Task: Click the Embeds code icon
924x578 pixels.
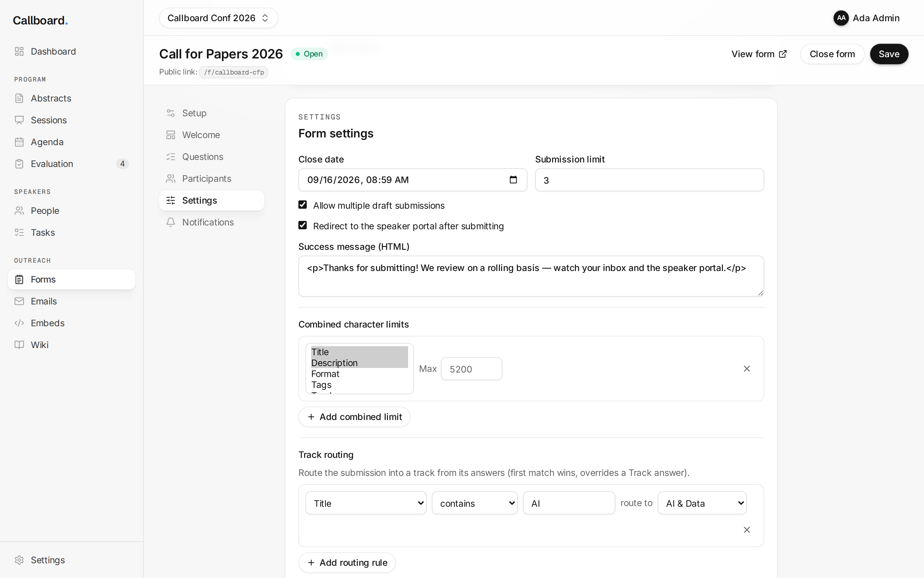Action: coord(19,323)
